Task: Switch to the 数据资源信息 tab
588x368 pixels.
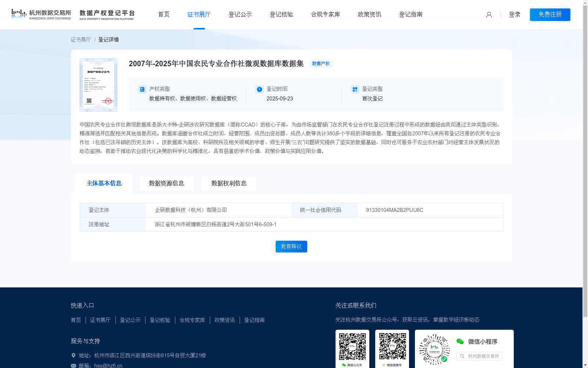Action: (166, 183)
